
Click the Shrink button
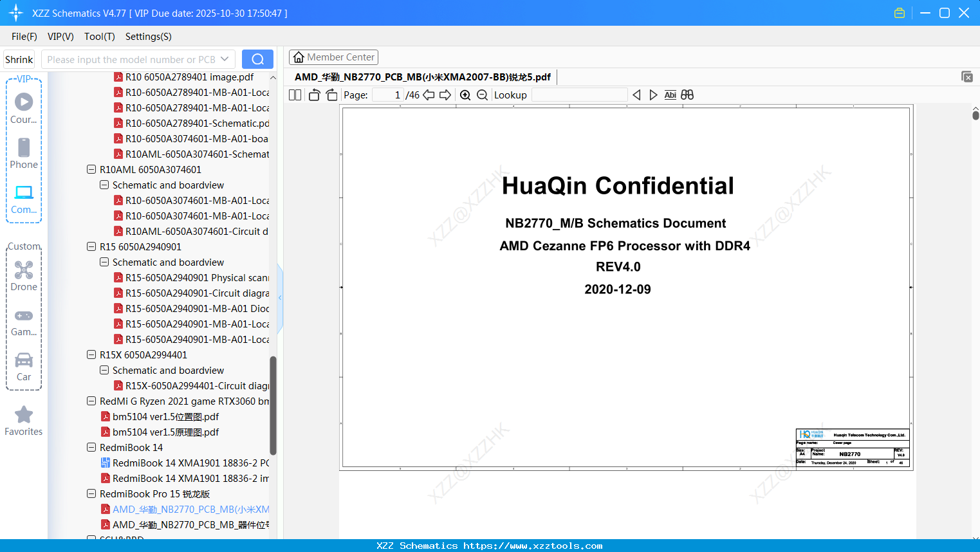point(19,59)
